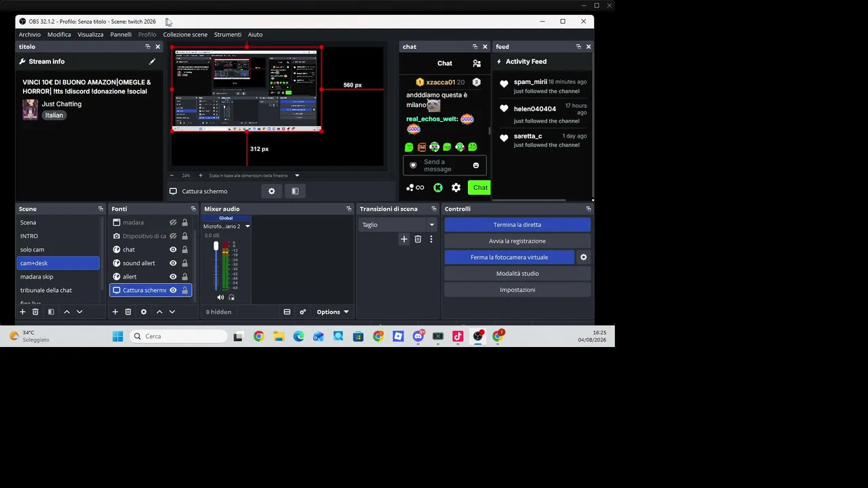Move the selected source down in Fonti
This screenshot has height=488, width=868.
172,312
